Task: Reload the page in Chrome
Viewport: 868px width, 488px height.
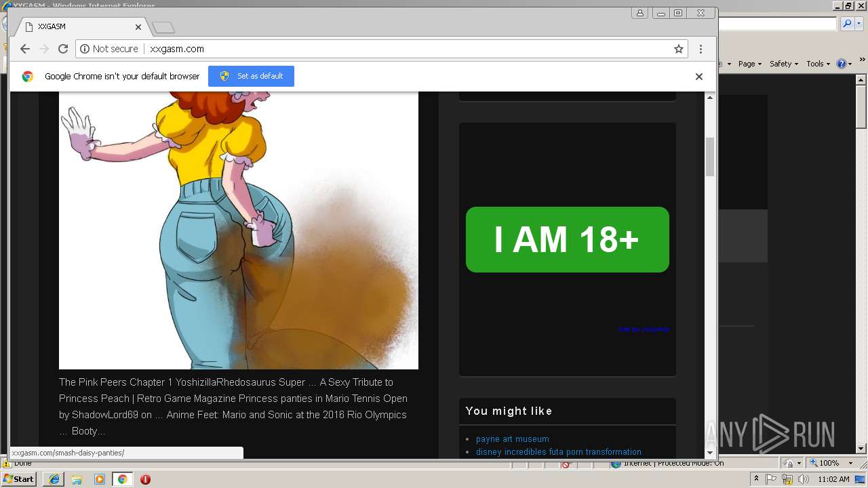Action: point(63,49)
